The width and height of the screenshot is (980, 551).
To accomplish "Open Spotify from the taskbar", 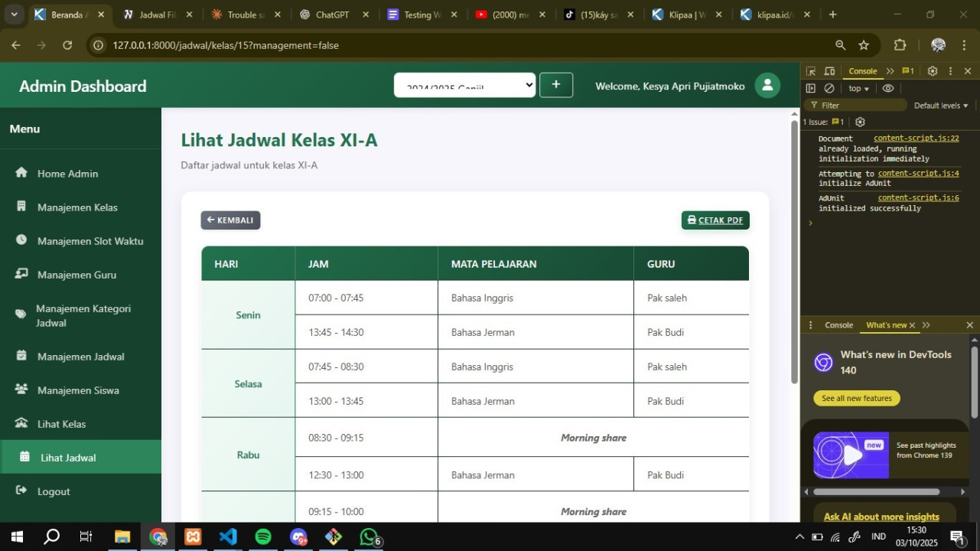I will coord(263,537).
